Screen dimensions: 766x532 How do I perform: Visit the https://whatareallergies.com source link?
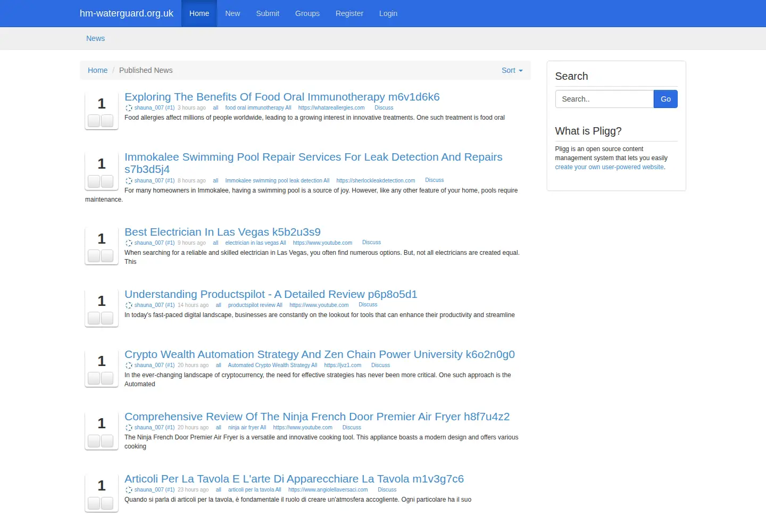pyautogui.click(x=331, y=108)
